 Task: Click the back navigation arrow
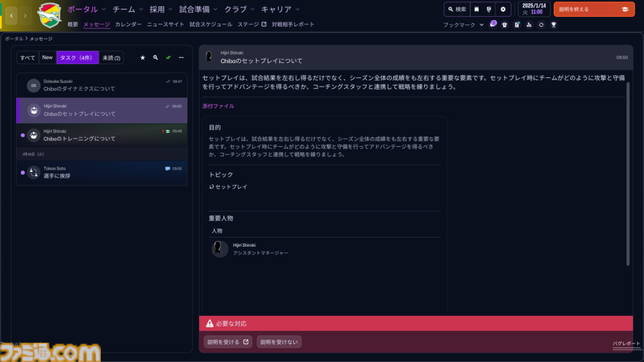13,16
